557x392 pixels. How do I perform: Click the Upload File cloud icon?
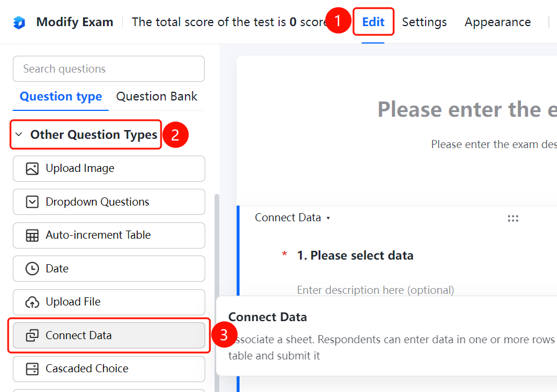tap(32, 302)
